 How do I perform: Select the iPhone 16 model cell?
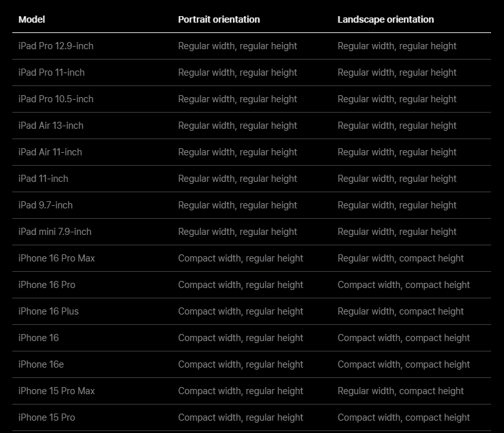pos(39,338)
